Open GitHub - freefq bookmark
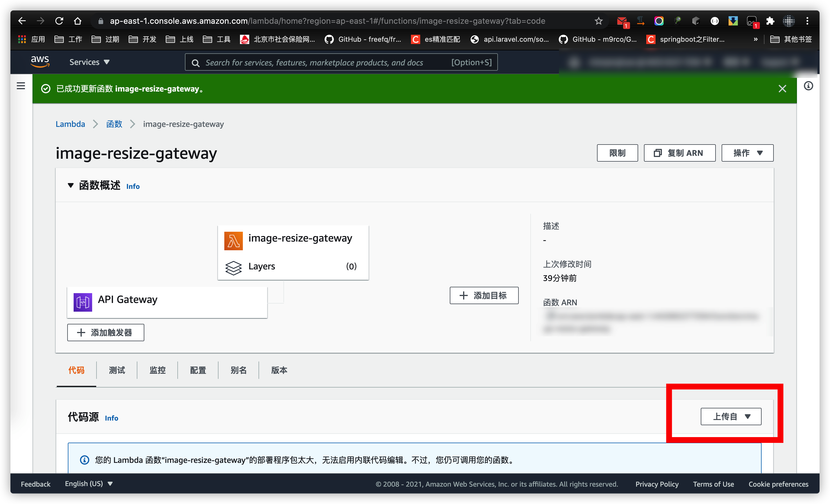 tap(363, 39)
